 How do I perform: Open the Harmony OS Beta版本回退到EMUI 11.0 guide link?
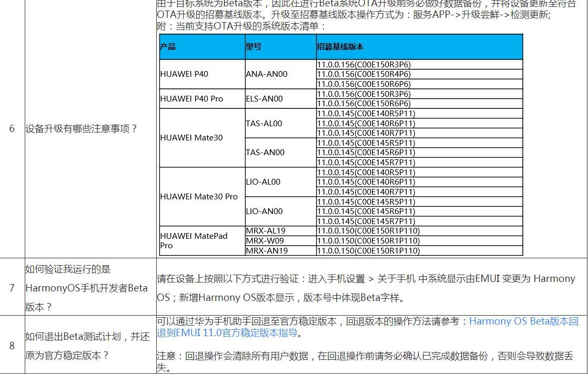(x=368, y=327)
